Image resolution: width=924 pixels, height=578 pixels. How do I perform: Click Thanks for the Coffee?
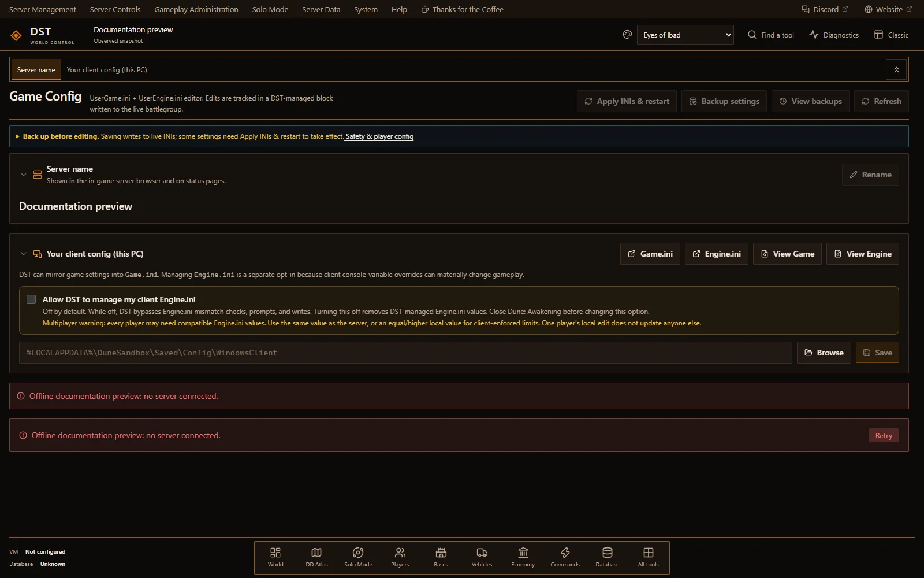tap(462, 9)
